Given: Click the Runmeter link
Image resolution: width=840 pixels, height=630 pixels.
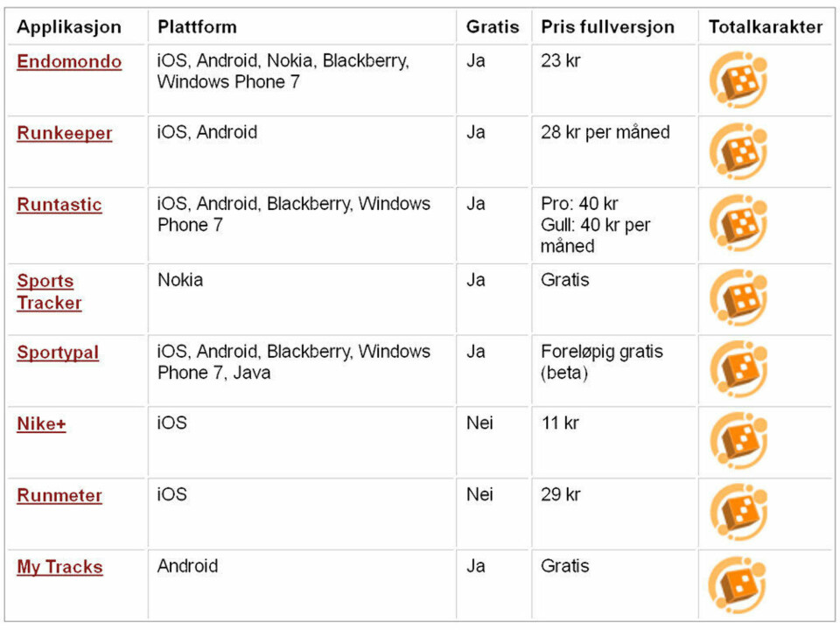Looking at the screenshot, I should pyautogui.click(x=59, y=495).
